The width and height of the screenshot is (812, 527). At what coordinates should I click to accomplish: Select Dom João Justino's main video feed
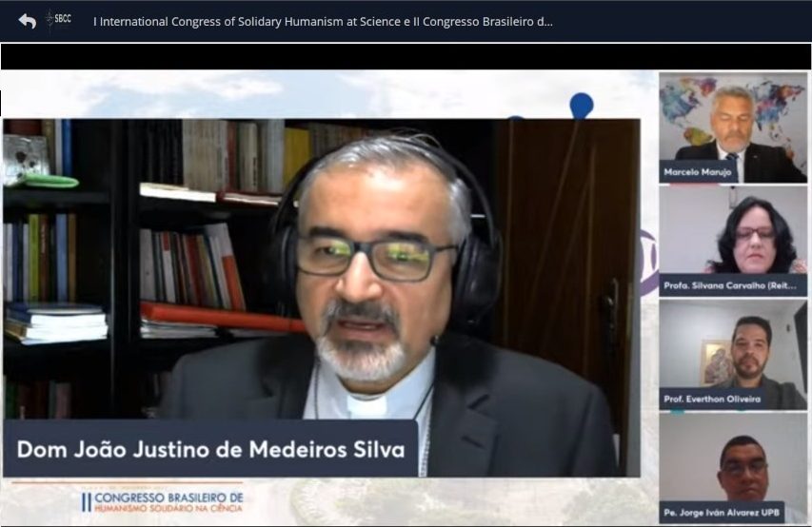pyautogui.click(x=322, y=298)
